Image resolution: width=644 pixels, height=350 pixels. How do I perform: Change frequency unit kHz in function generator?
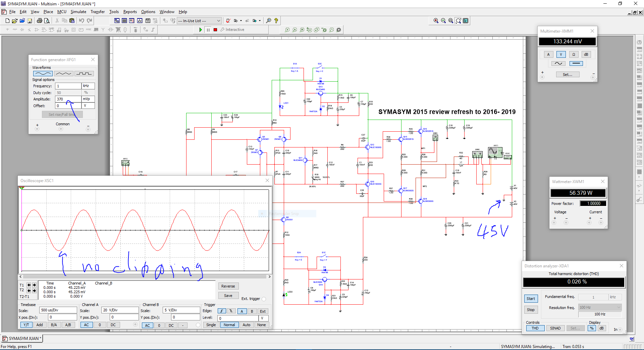pyautogui.click(x=88, y=86)
